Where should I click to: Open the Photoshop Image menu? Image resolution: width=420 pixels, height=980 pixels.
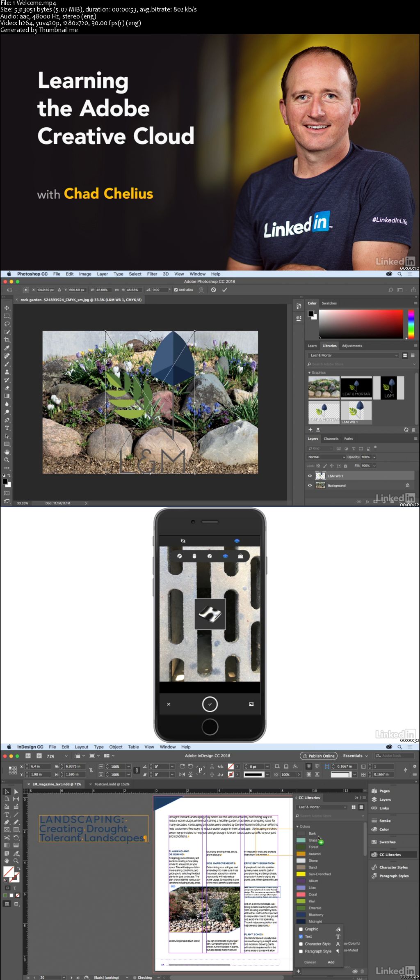[x=85, y=274]
